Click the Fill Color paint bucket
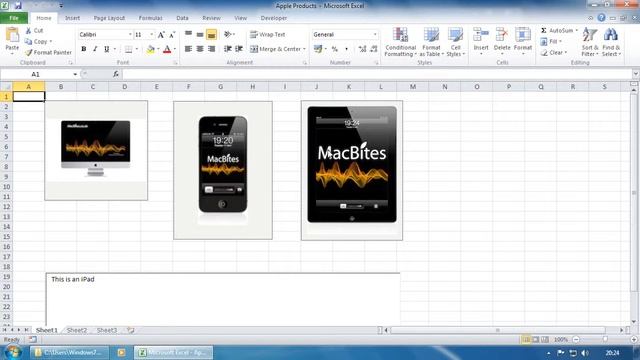 pos(150,49)
